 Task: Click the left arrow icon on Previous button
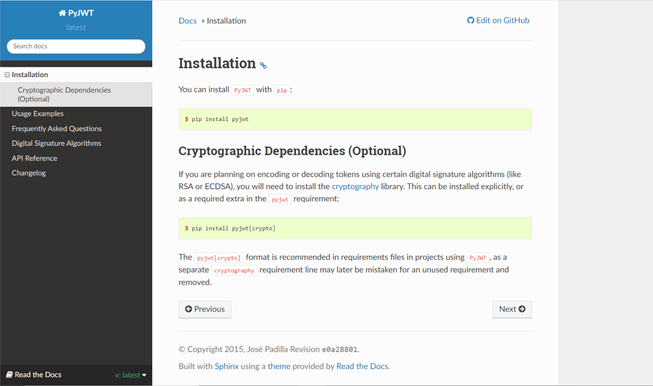tap(189, 309)
